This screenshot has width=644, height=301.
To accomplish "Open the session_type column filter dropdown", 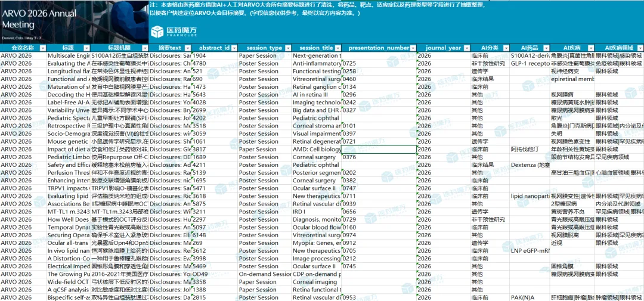I will click(287, 48).
